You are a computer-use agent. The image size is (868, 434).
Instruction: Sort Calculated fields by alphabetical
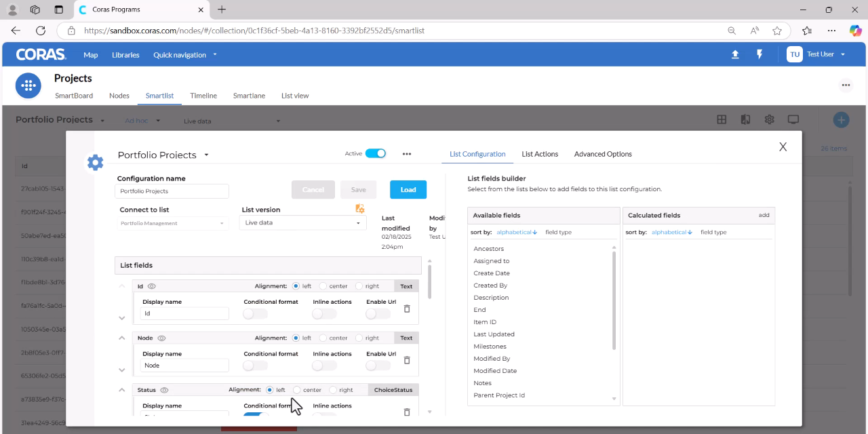[x=672, y=232]
